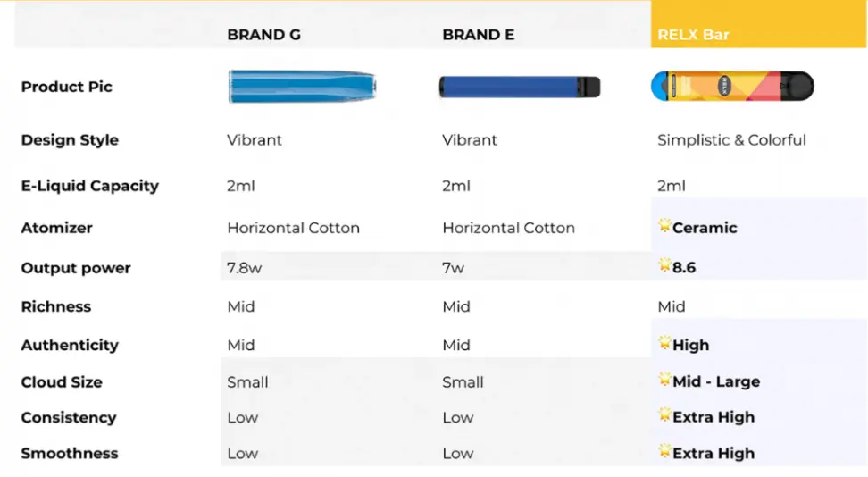
Task: Click the Brand G vape product picture
Action: (302, 87)
